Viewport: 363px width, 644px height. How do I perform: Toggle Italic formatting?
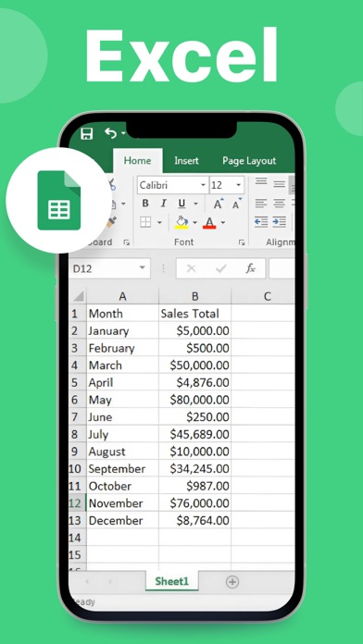pos(164,204)
